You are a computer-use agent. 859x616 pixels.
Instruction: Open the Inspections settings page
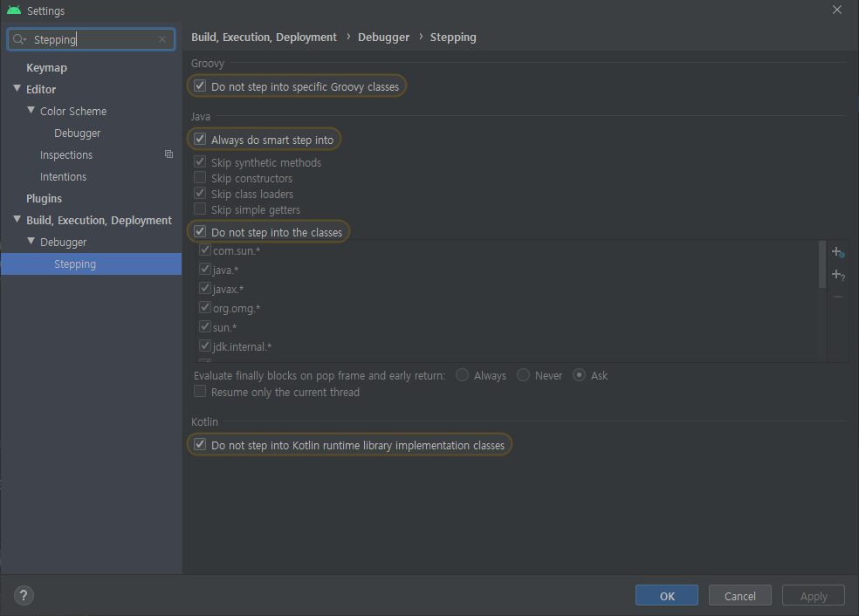click(66, 155)
